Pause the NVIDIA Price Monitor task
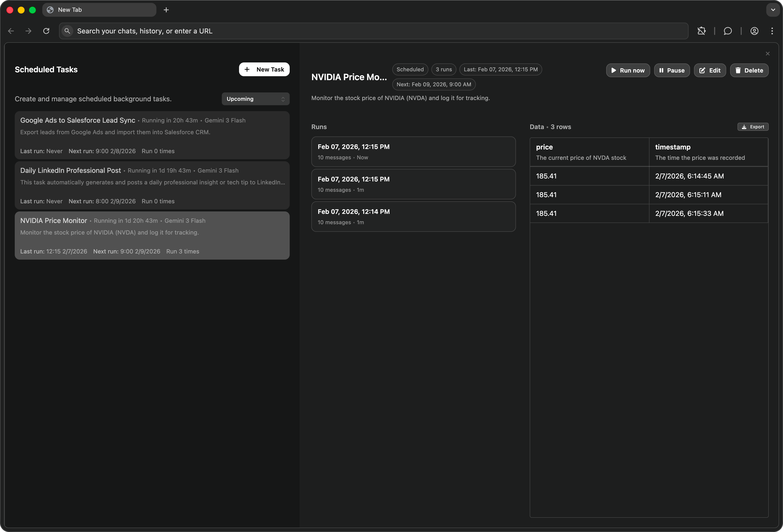The image size is (783, 532). (672, 70)
